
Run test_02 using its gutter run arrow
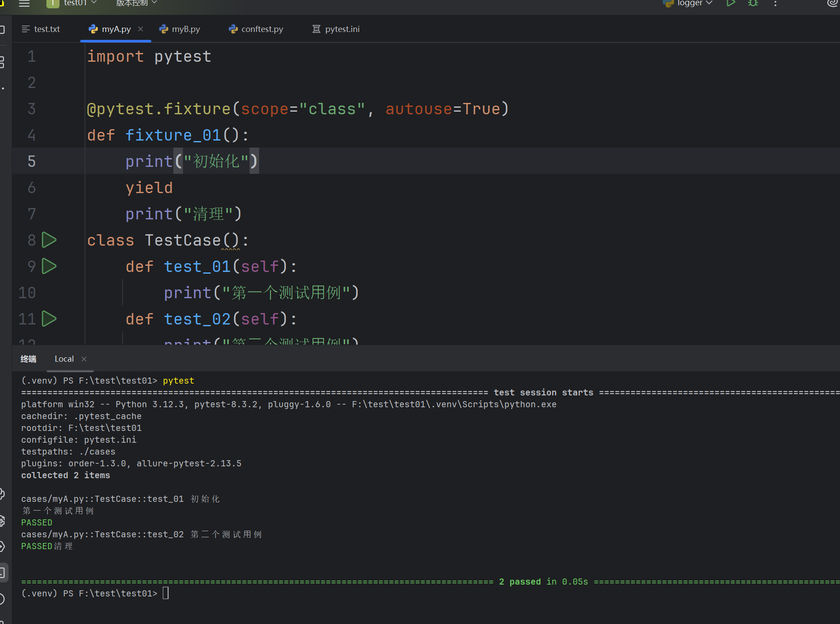(x=49, y=319)
